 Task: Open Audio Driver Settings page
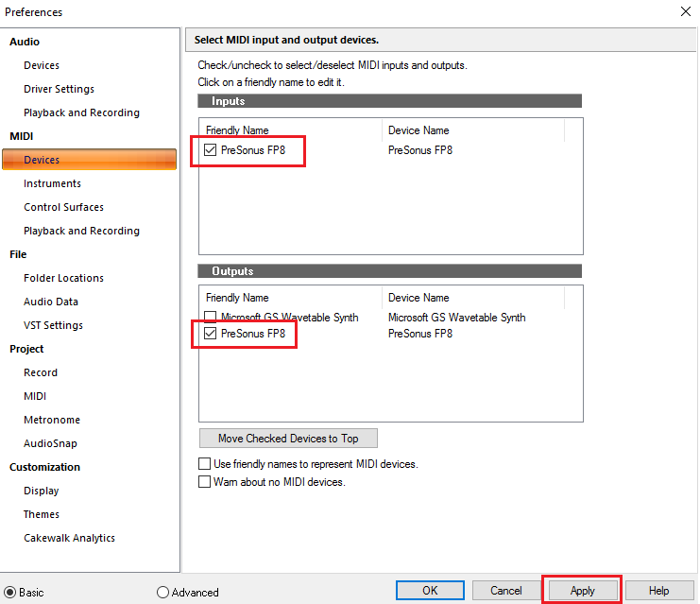pos(59,89)
